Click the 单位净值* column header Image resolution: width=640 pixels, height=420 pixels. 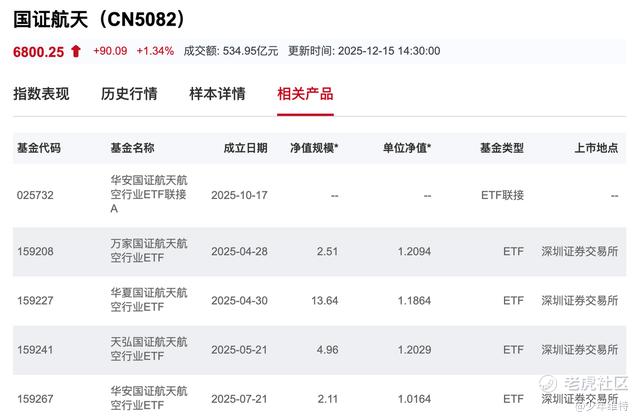click(406, 148)
